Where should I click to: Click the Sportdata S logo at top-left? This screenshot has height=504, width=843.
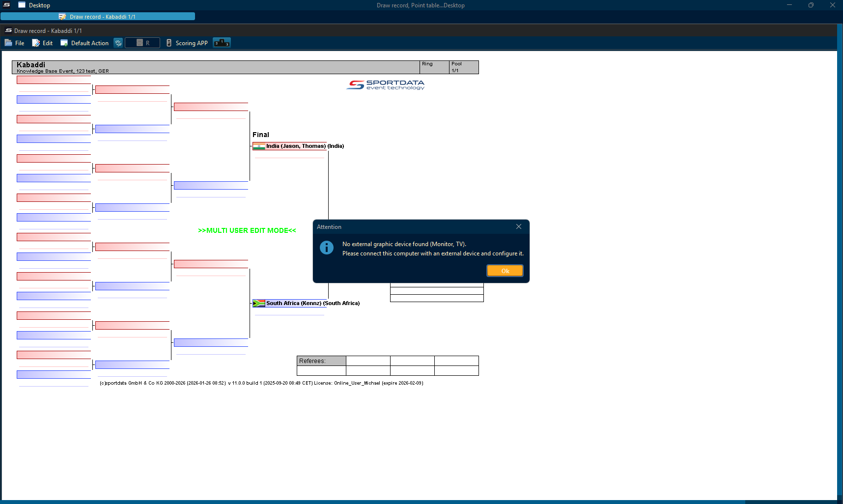click(7, 5)
